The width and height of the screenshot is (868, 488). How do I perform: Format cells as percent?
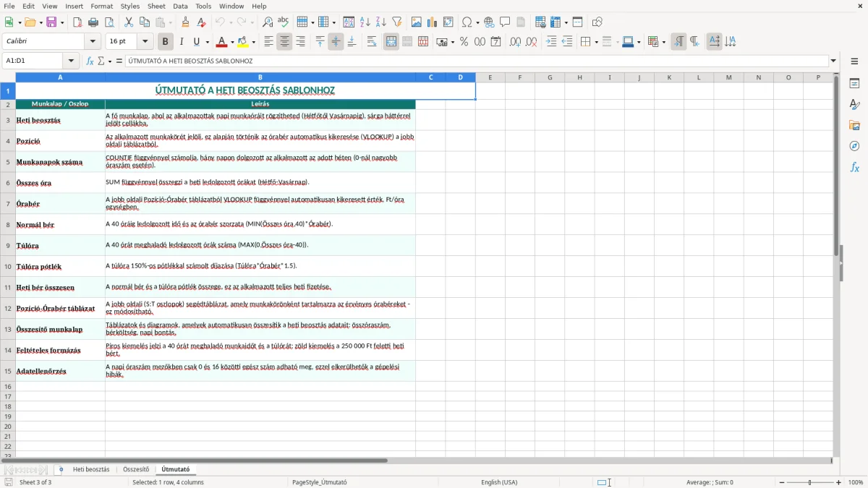point(464,42)
